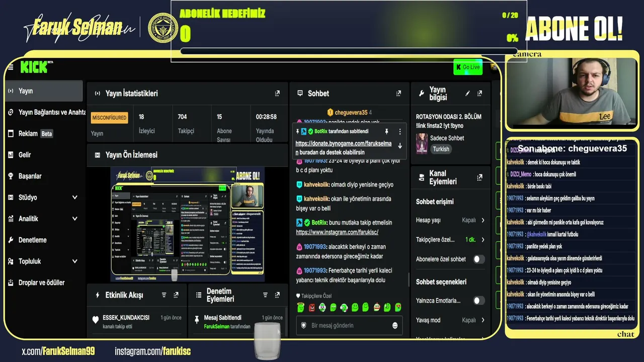Pop out the Etkinlik Akışı panel
The height and width of the screenshot is (362, 644).
point(176,295)
